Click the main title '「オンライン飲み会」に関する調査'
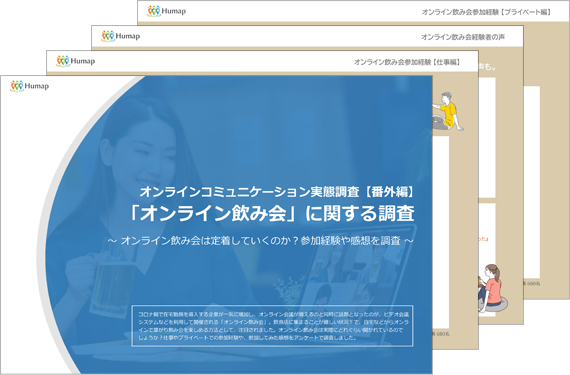 272,214
